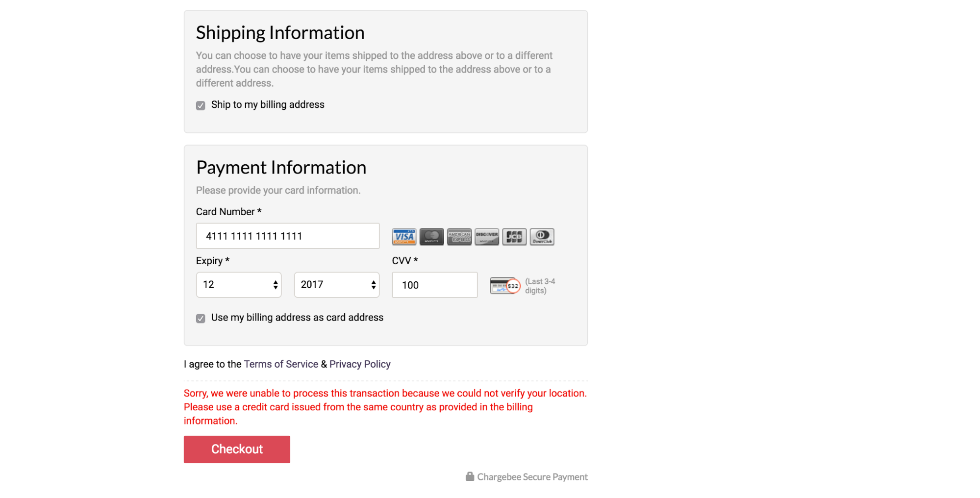Click the Diners Club card icon

[x=542, y=237]
